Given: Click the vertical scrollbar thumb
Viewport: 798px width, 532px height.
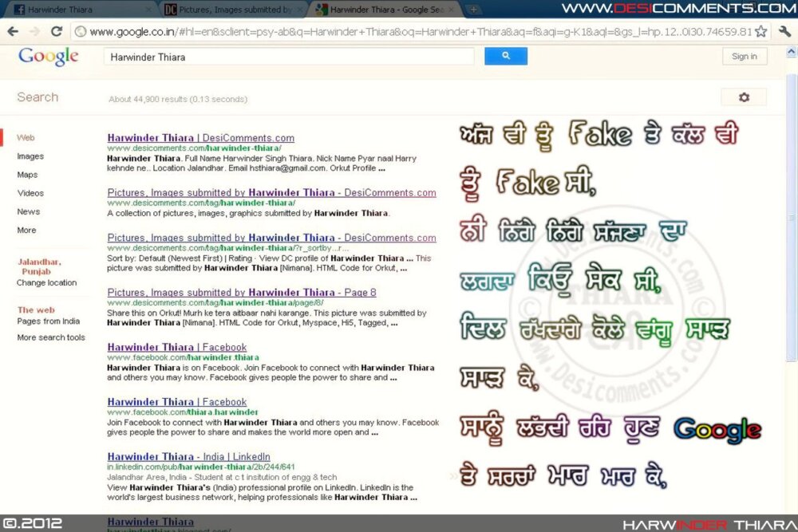Looking at the screenshot, I should click(792, 218).
